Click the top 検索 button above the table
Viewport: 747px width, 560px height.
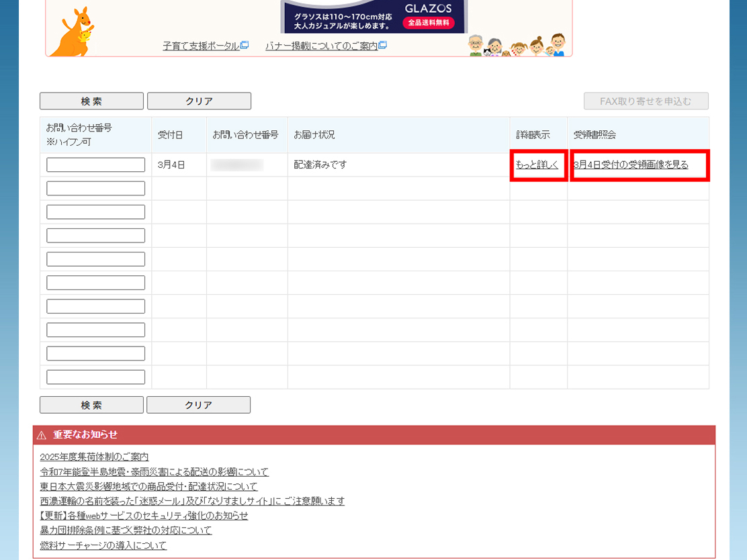(91, 101)
